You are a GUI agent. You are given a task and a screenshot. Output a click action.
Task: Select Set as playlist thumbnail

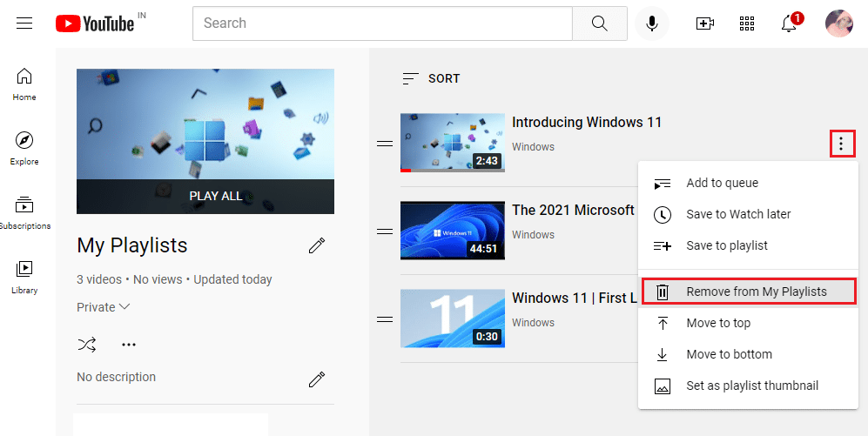(748, 386)
